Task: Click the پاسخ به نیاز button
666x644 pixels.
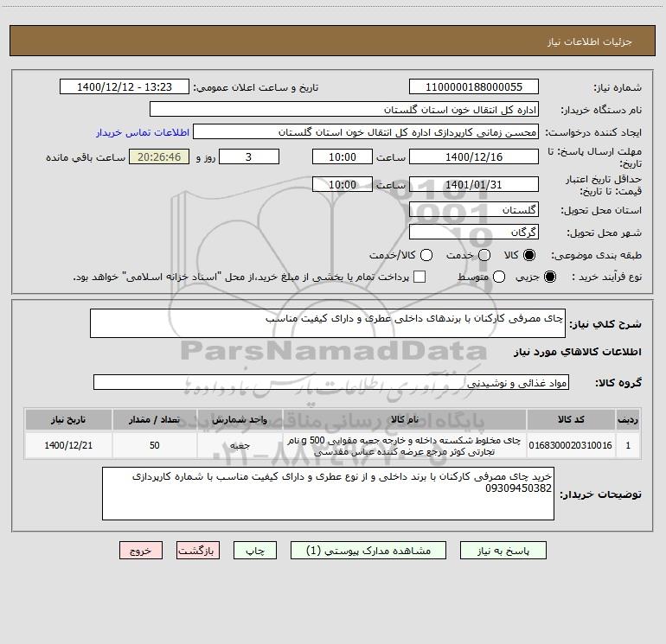Action: click(x=503, y=551)
